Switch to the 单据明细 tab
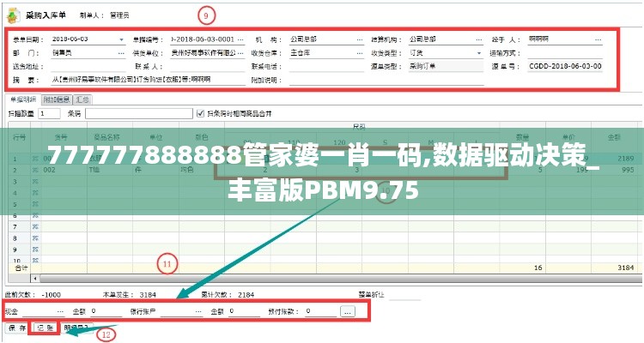The width and height of the screenshot is (644, 343). pyautogui.click(x=23, y=99)
